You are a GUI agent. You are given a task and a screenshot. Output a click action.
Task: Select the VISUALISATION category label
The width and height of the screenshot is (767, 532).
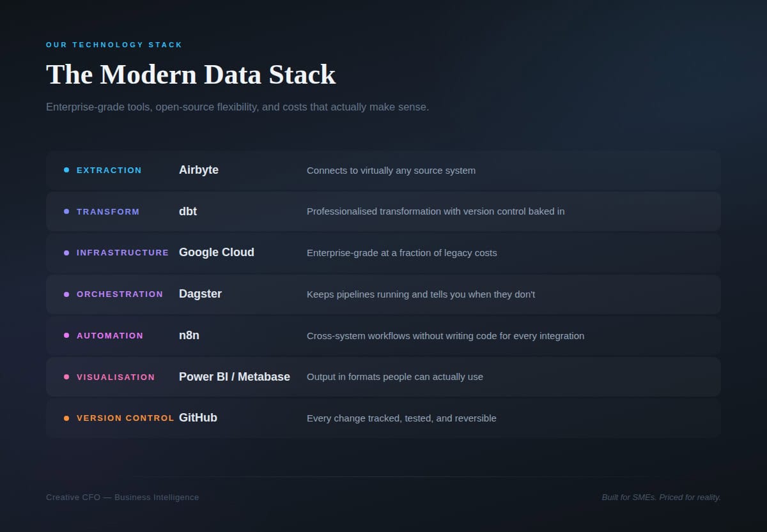coord(116,377)
